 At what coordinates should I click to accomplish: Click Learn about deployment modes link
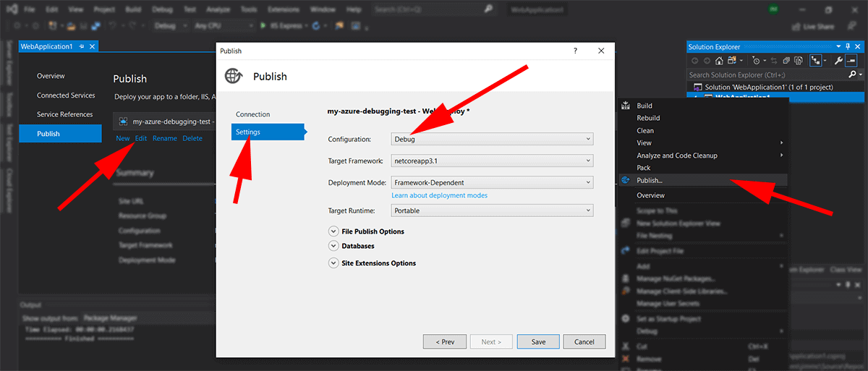pos(439,195)
